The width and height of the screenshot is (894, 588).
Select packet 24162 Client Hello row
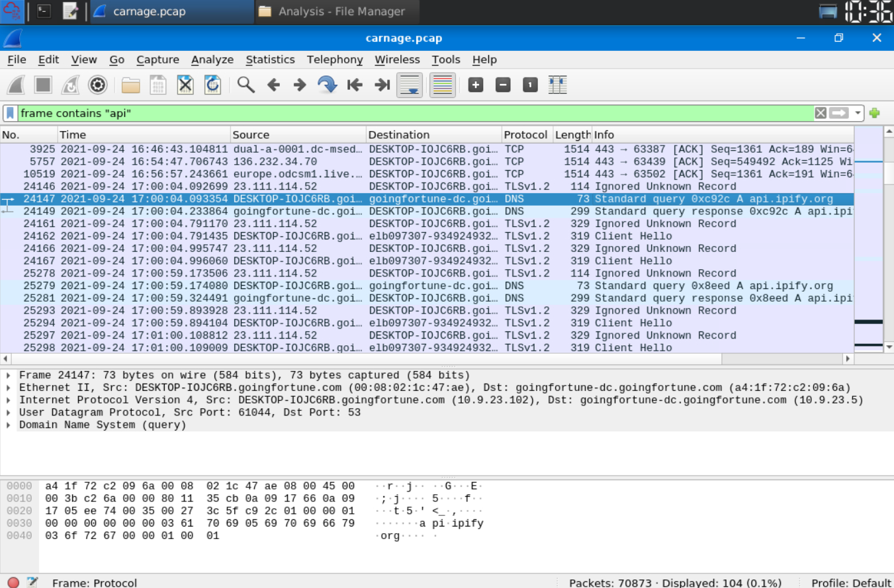[x=427, y=236]
